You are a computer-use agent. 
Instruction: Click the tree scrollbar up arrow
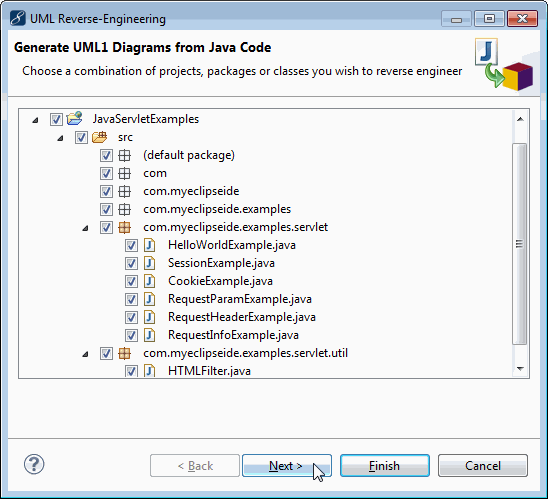520,119
